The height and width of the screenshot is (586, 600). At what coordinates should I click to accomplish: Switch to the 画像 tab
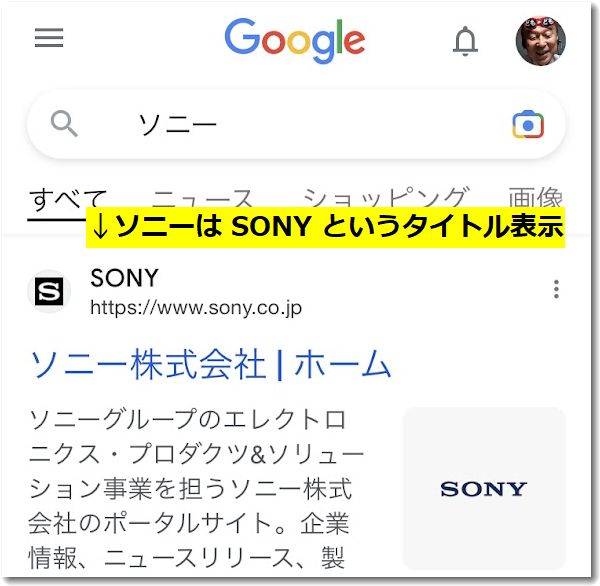tap(535, 197)
